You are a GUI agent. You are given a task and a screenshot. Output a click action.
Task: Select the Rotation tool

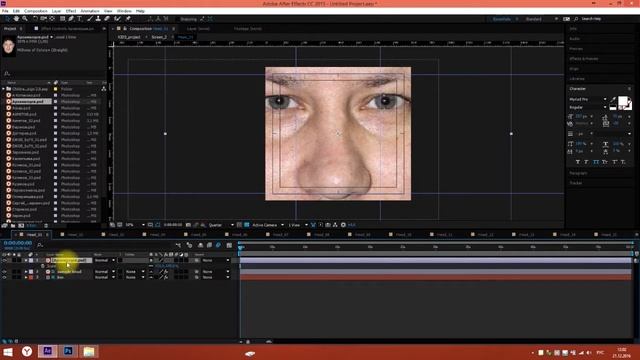tap(35, 19)
